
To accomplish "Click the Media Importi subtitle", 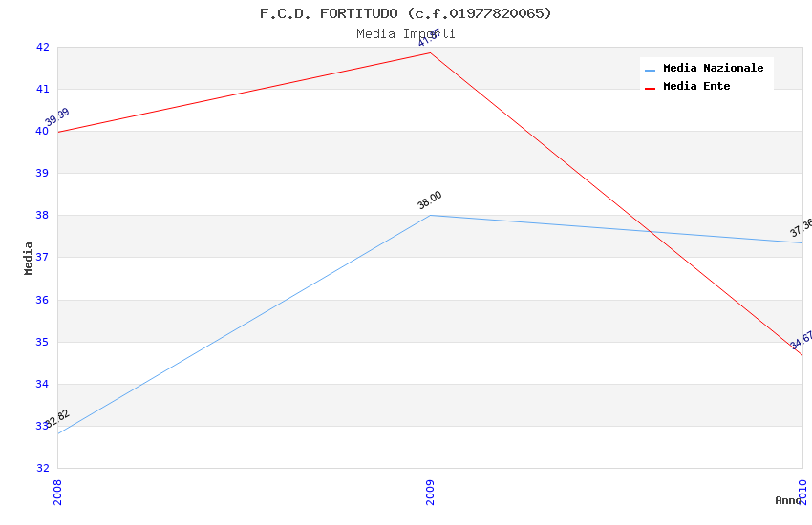I will (406, 33).
